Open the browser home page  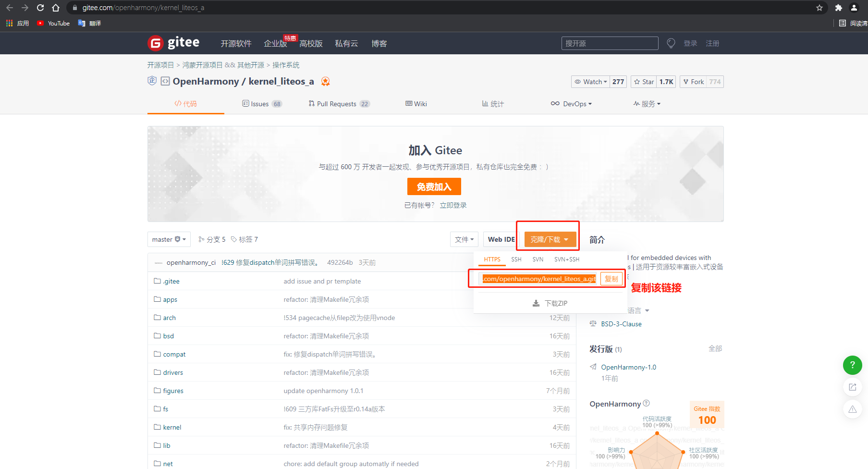pos(56,8)
